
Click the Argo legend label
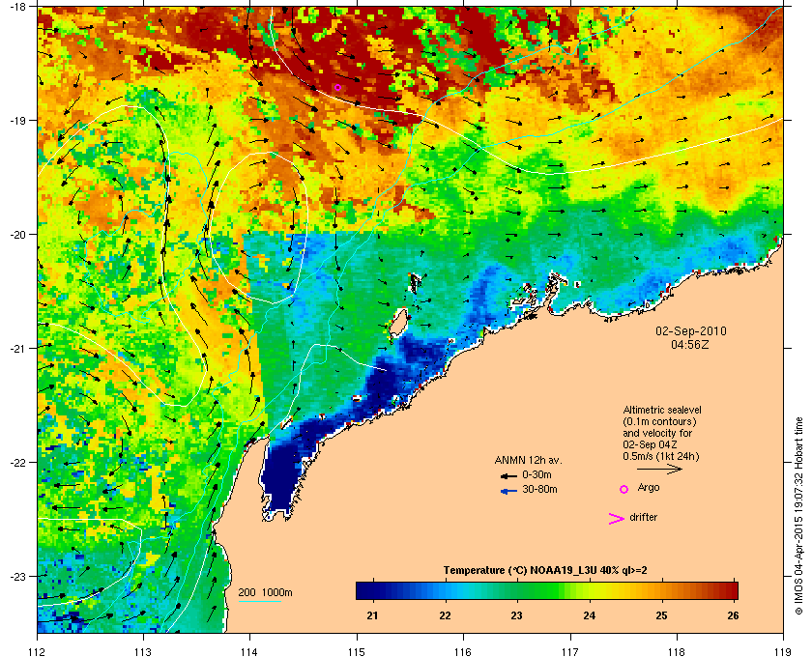[x=649, y=488]
